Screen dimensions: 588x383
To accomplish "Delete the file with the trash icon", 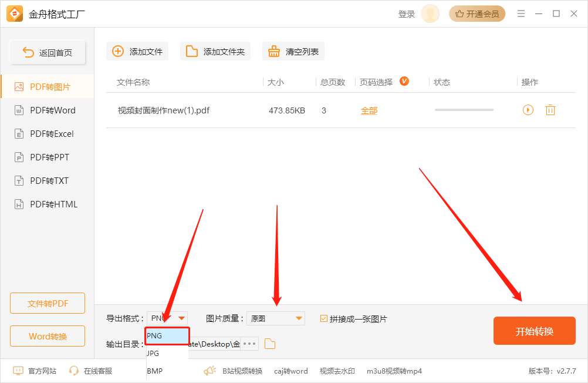I will click(550, 110).
